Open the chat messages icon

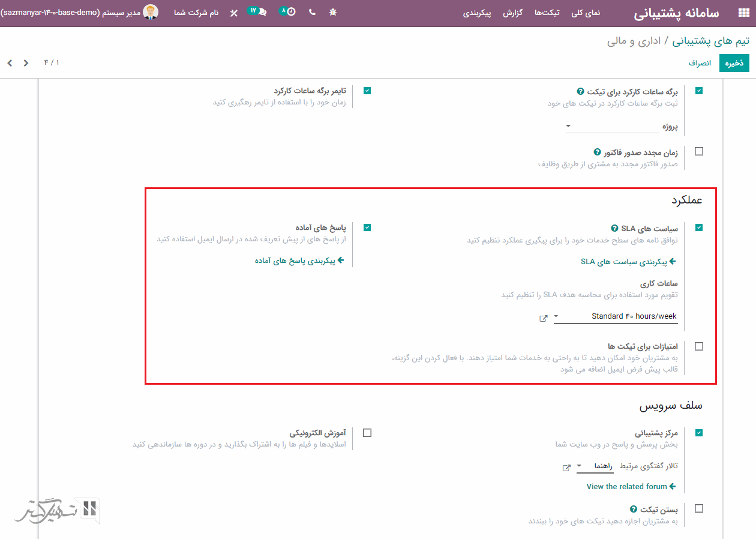262,12
